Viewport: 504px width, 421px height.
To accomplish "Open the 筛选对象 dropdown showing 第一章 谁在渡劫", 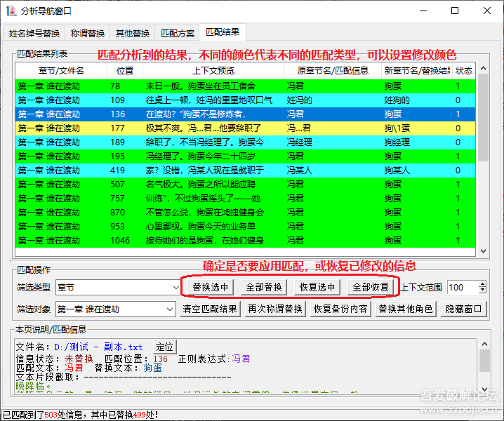I will coord(116,309).
